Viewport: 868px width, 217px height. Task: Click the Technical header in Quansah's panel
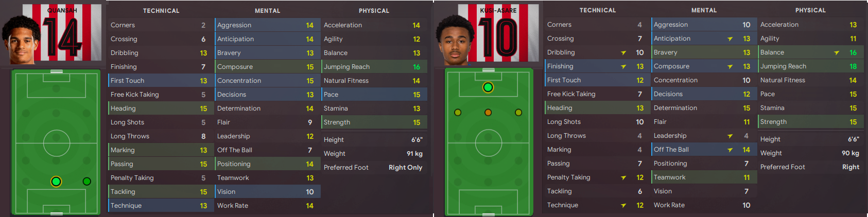(x=161, y=10)
